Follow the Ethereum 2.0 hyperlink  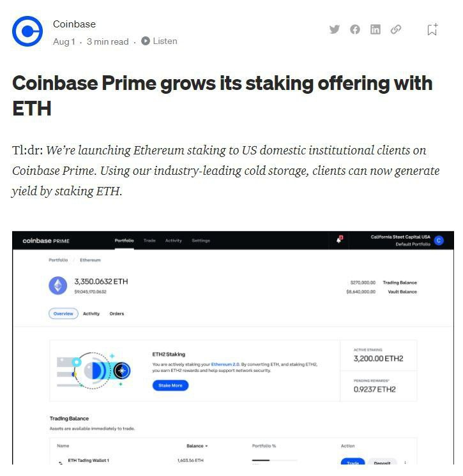[225, 364]
